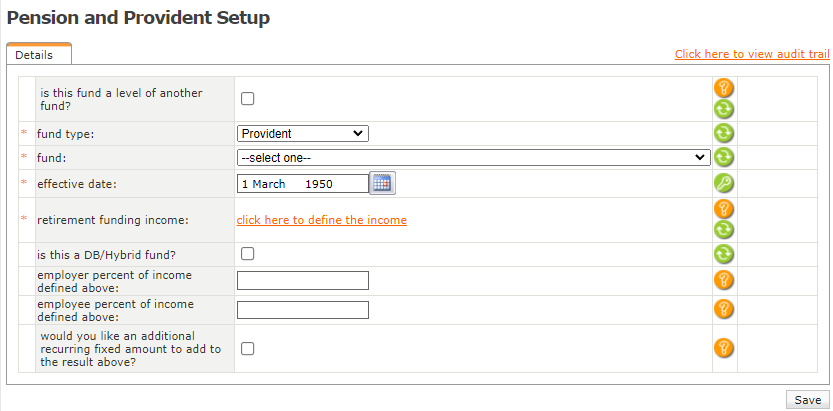Click the help icon for fund level row
The width and height of the screenshot is (833, 411).
click(724, 88)
